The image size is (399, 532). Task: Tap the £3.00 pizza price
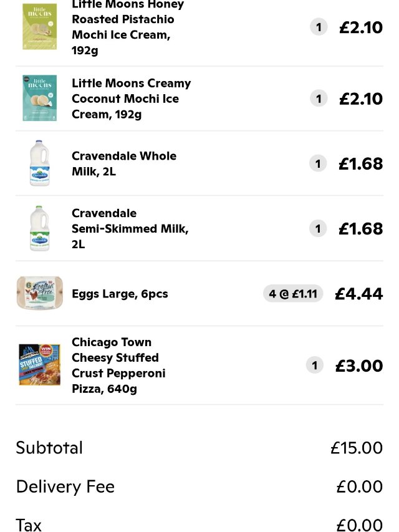coord(358,365)
